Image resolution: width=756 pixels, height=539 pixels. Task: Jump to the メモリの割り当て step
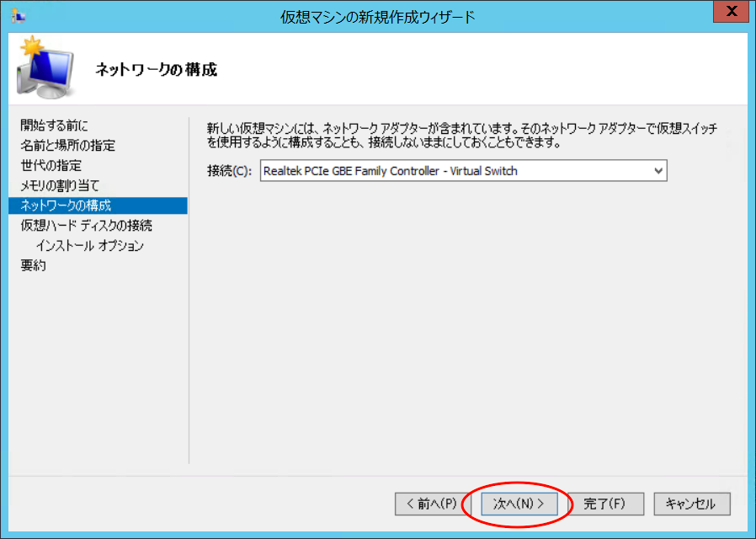click(x=60, y=185)
